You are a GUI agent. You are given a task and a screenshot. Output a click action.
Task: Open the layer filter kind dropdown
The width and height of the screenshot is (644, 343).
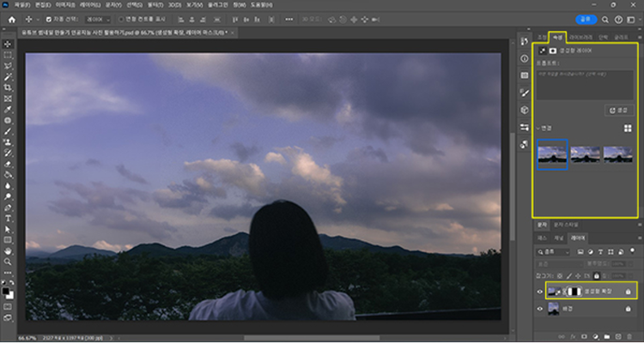coord(553,251)
